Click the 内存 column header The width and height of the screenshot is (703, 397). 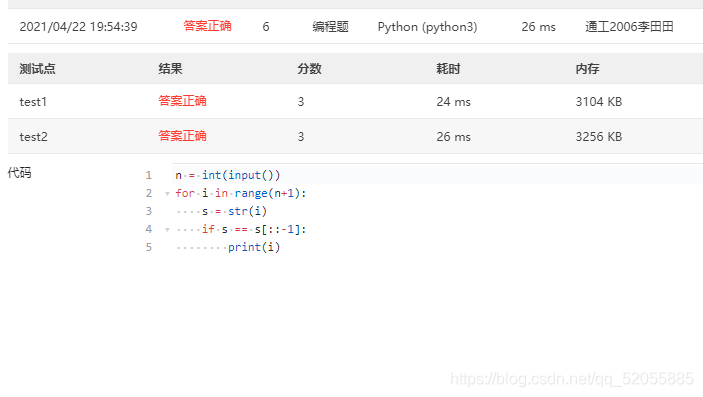pos(587,69)
